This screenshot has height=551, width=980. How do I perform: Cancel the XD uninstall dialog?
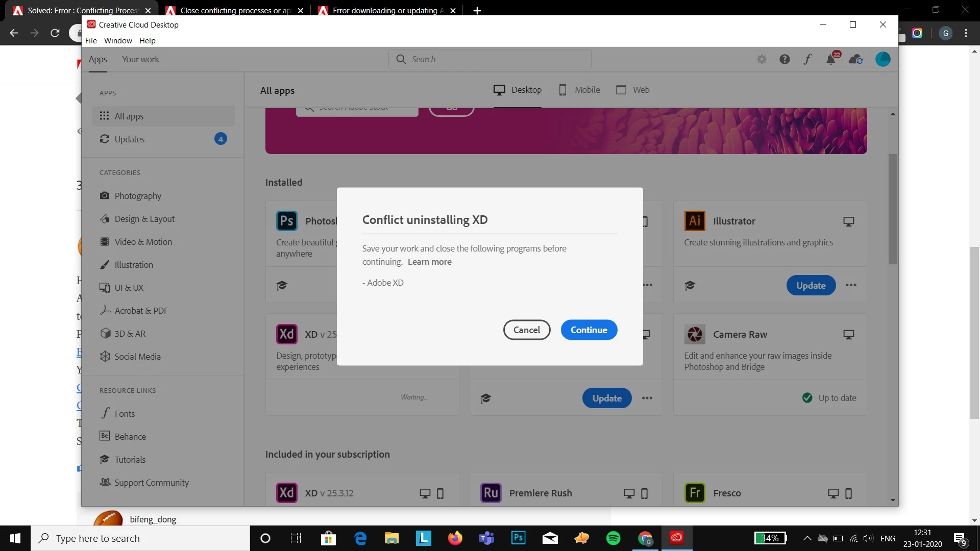(x=526, y=330)
